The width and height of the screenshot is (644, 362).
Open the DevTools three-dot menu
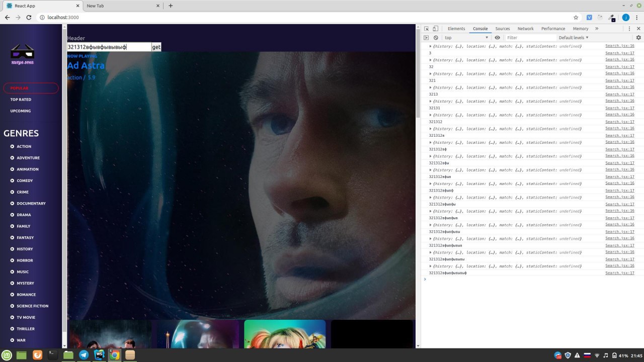pos(629,29)
